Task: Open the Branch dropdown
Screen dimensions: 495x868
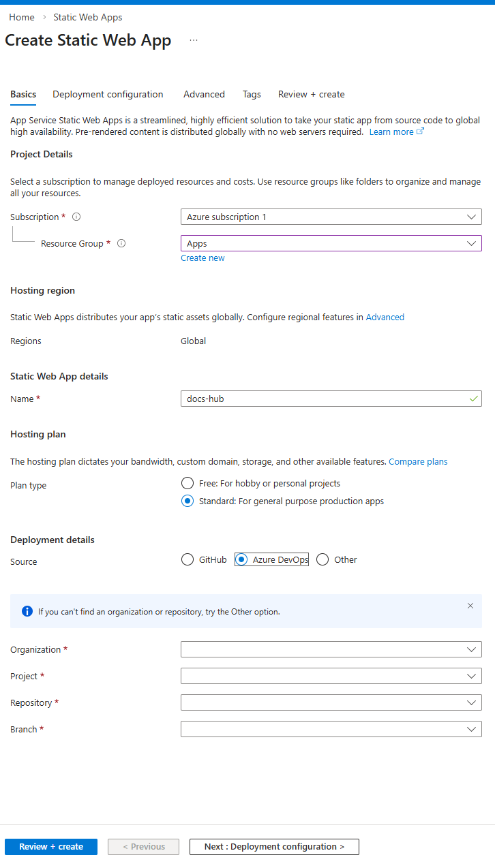Action: [331, 729]
